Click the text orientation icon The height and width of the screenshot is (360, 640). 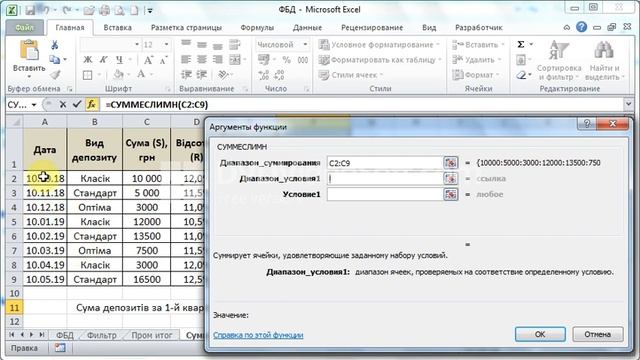click(223, 75)
